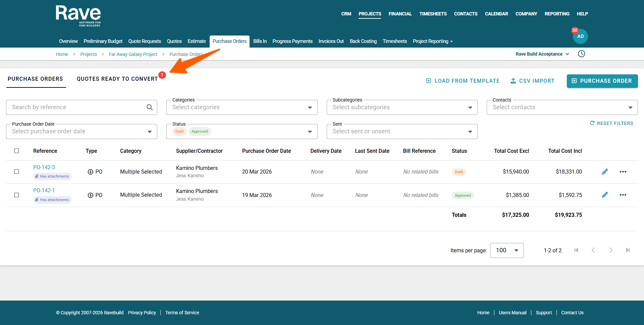Open more options for PO-142-3
This screenshot has height=325, width=644.
[x=623, y=172]
